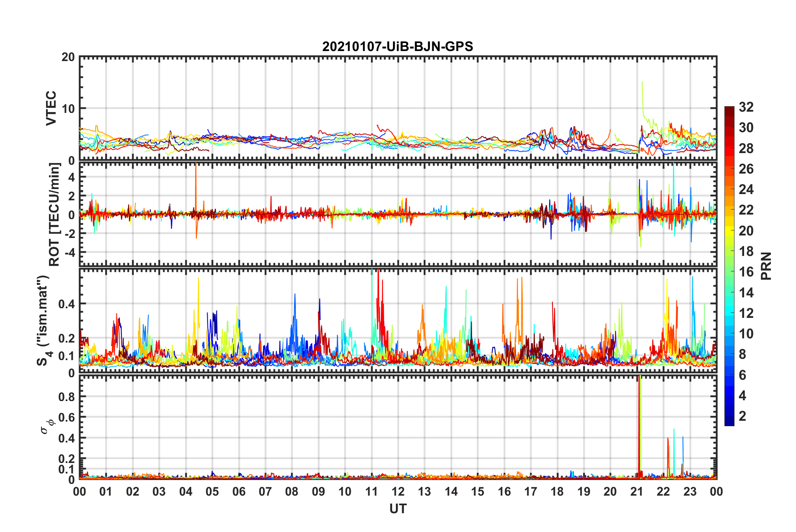Select the "01" tick on the UT axis
Viewport: 796px width, 532px height.
[x=106, y=491]
